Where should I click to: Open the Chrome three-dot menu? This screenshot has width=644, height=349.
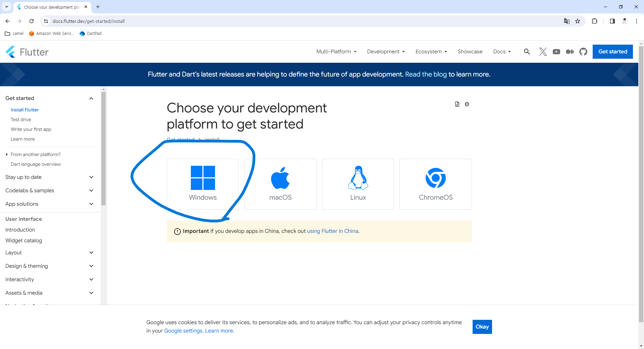[x=637, y=21]
